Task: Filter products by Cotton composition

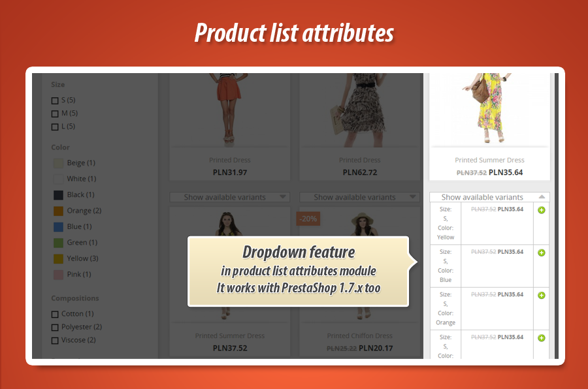Action: point(55,313)
